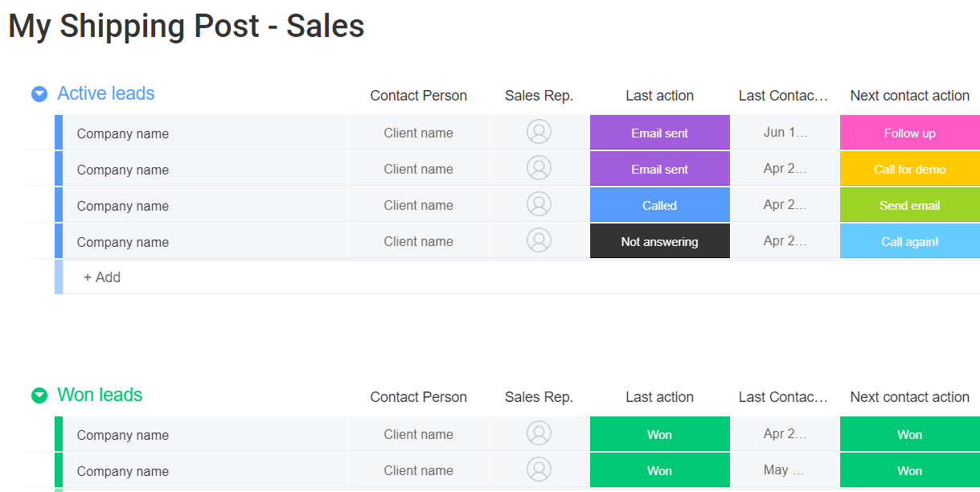980x492 pixels.
Task: Open Company name in the Follow up row
Action: point(123,133)
